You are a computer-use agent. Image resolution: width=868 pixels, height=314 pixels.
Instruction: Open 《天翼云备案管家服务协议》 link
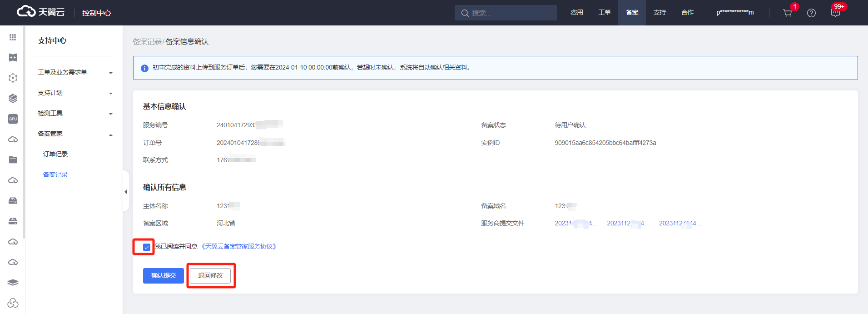(239, 247)
